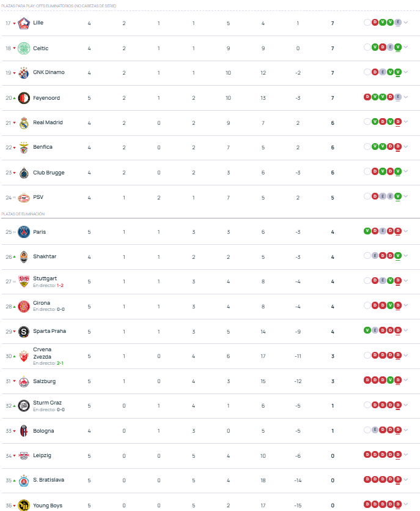
Task: Click Crvena Zvezda live score 2-1
Action: (60, 363)
